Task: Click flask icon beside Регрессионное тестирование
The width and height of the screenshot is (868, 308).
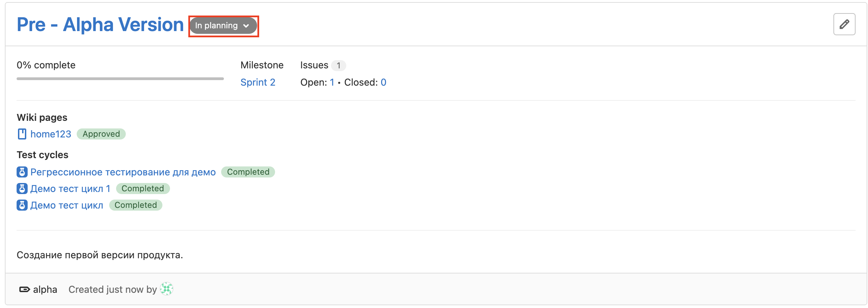Action: pyautogui.click(x=22, y=172)
